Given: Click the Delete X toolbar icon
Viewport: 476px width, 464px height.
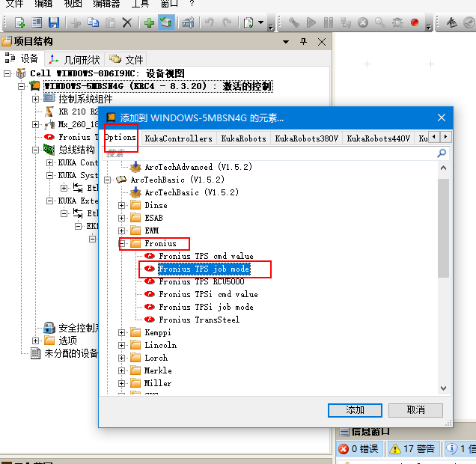Looking at the screenshot, I should 127,22.
